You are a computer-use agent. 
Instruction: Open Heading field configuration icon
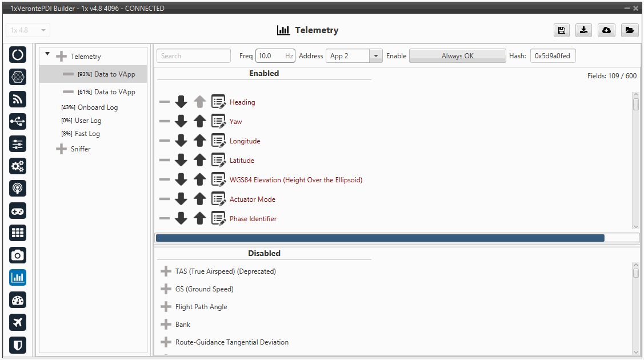[x=218, y=102]
